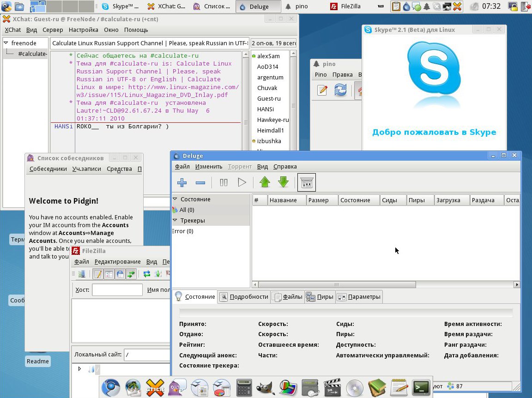Switch to the Пиры tab in Deluge
Viewport: 532px width, 398px height.
320,297
